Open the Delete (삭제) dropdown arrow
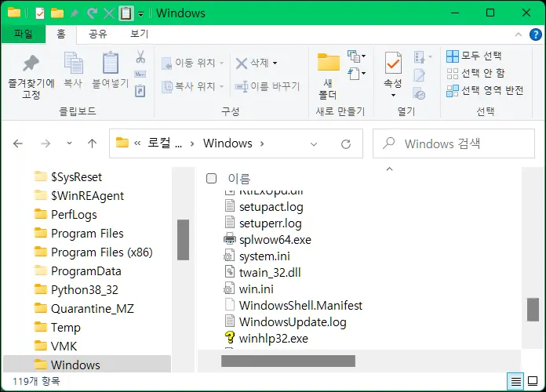 pos(275,63)
